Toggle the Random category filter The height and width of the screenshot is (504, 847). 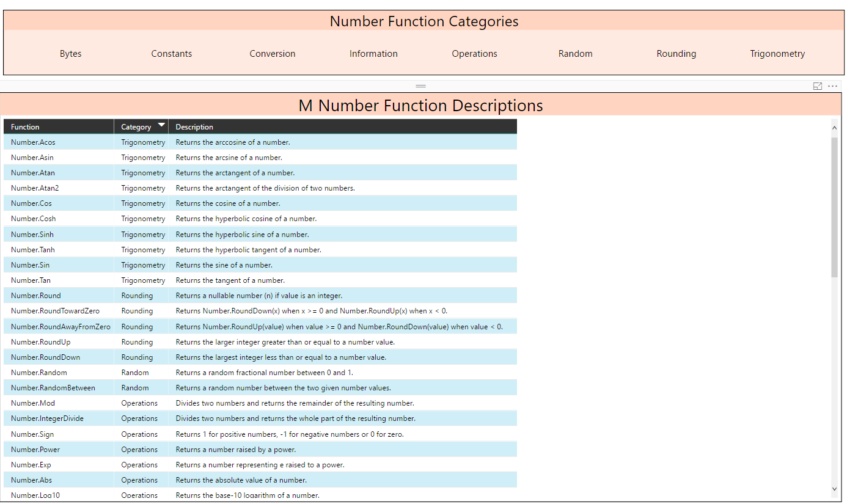pos(575,53)
